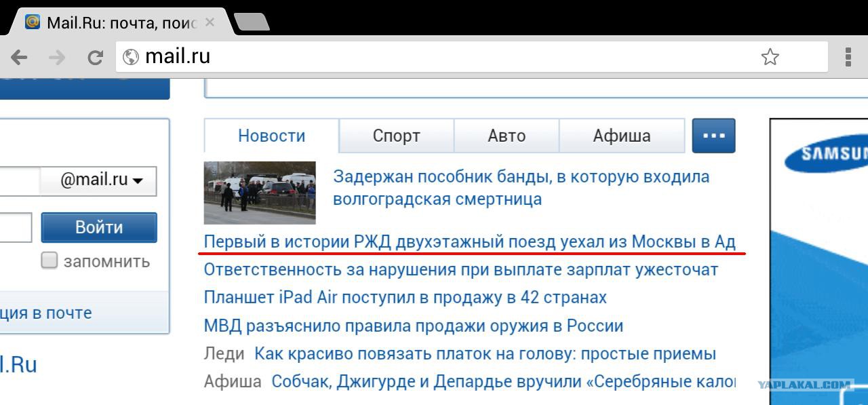Open news about задержан пособник банды
Image resolution: width=868 pixels, height=405 pixels.
[x=521, y=188]
